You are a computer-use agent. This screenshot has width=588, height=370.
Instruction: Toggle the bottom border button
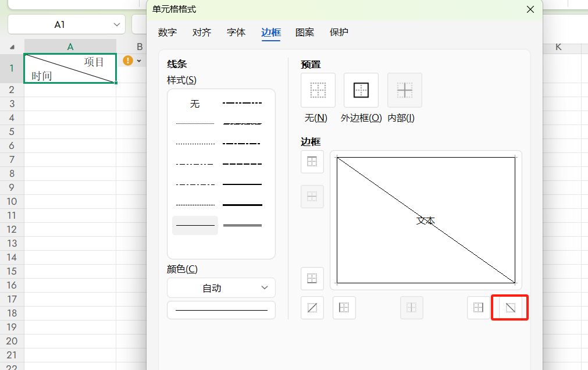tap(312, 279)
